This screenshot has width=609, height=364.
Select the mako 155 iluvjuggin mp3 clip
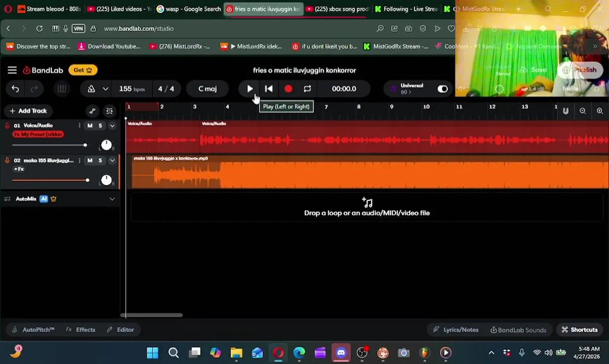[370, 172]
